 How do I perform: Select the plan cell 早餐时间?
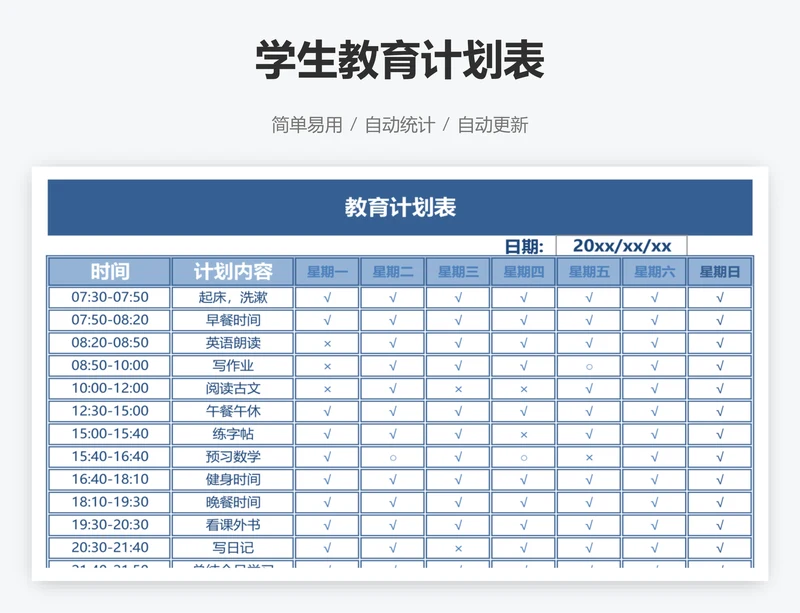point(233,320)
